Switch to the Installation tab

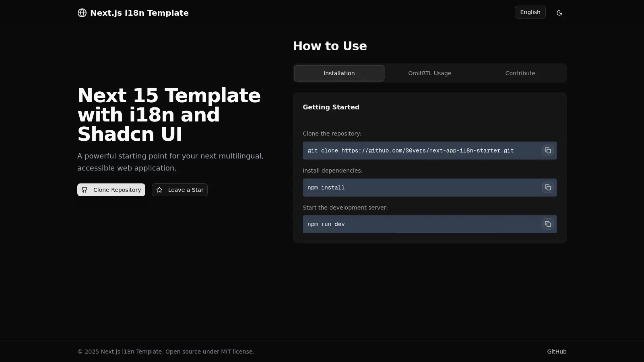[x=339, y=73]
